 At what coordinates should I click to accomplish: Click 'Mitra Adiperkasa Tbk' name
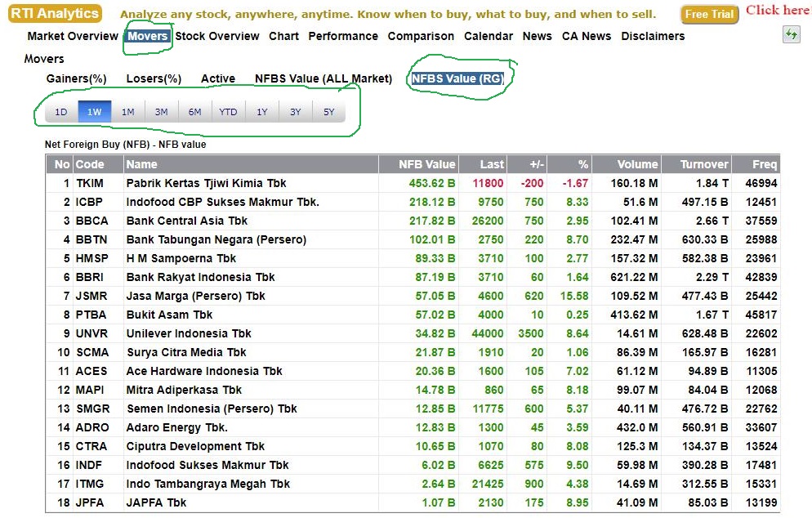(x=184, y=390)
